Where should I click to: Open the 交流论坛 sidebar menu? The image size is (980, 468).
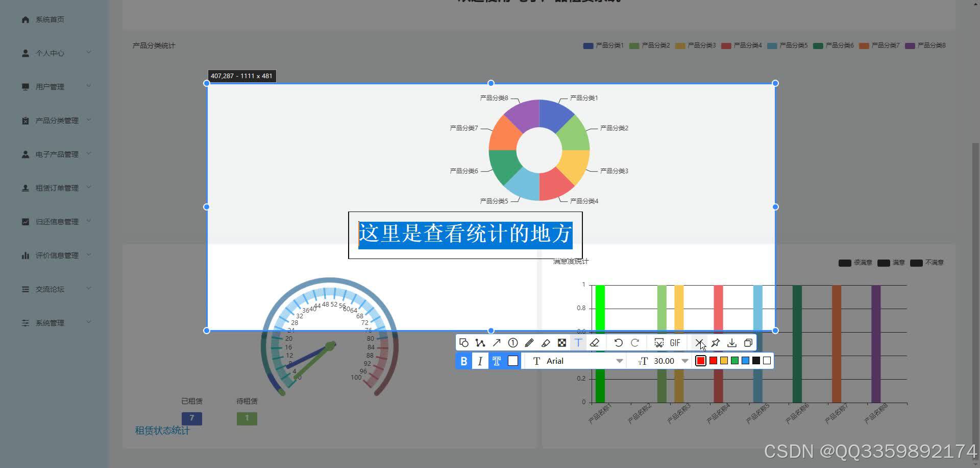50,289
